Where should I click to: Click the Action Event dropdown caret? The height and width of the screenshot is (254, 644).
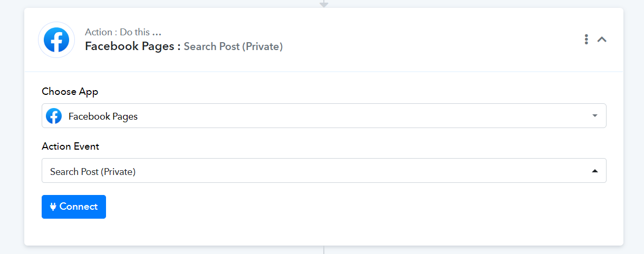(595, 171)
